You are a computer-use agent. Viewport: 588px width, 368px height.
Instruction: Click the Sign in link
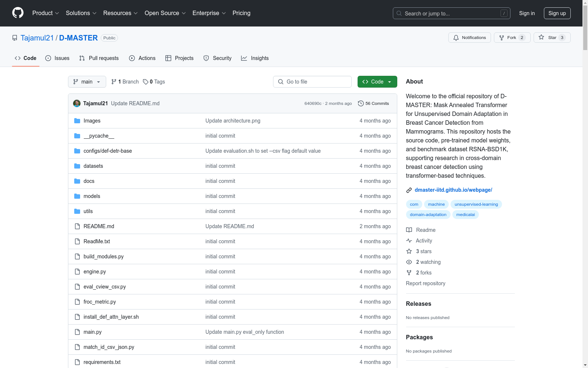pyautogui.click(x=527, y=13)
